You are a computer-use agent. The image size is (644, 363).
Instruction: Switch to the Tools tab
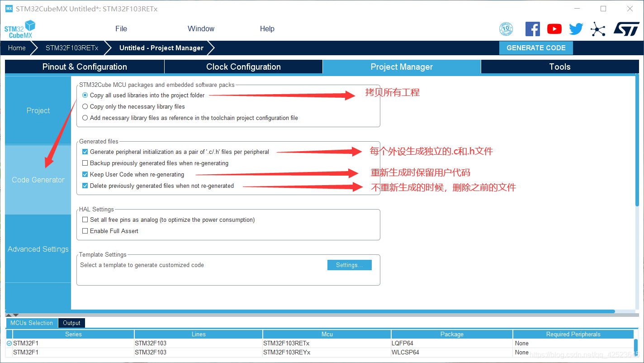560,67
